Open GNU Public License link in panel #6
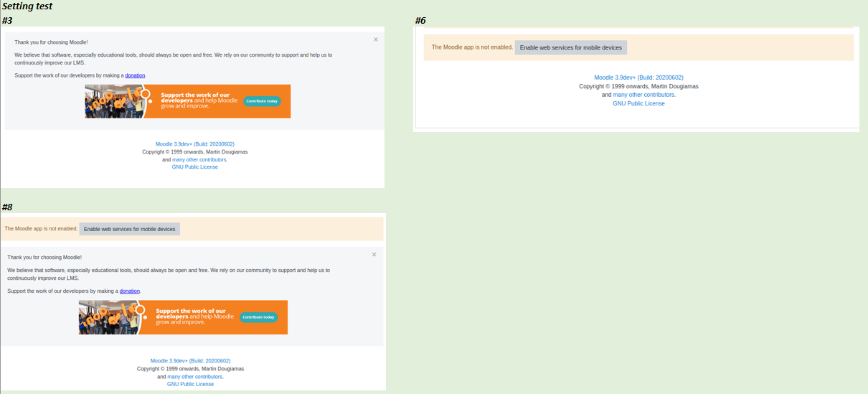The height and width of the screenshot is (394, 868). tap(638, 103)
